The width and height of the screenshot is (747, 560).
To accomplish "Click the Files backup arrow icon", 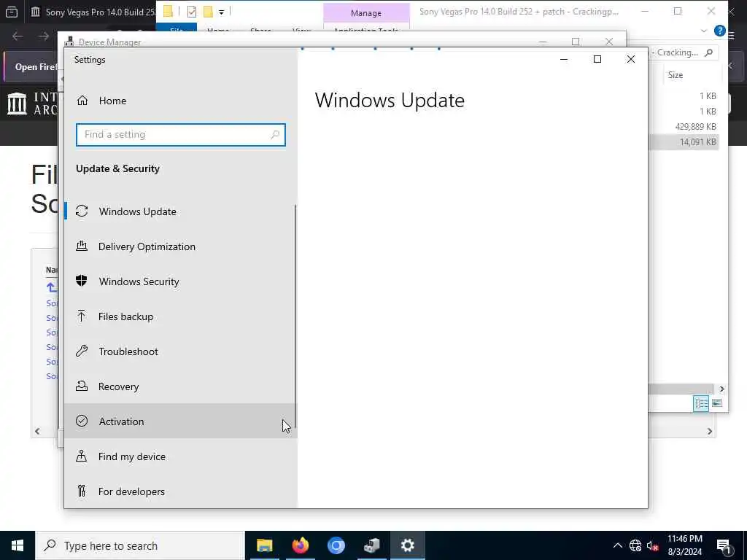I will point(82,316).
